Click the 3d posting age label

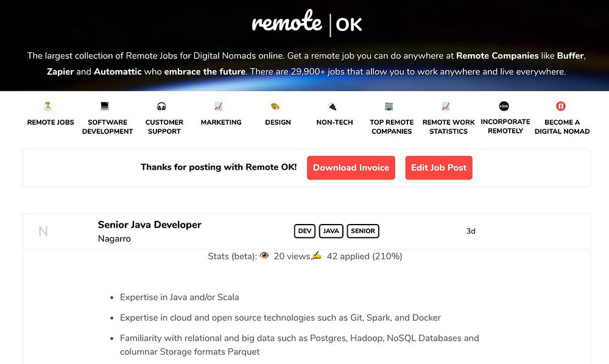tap(471, 231)
